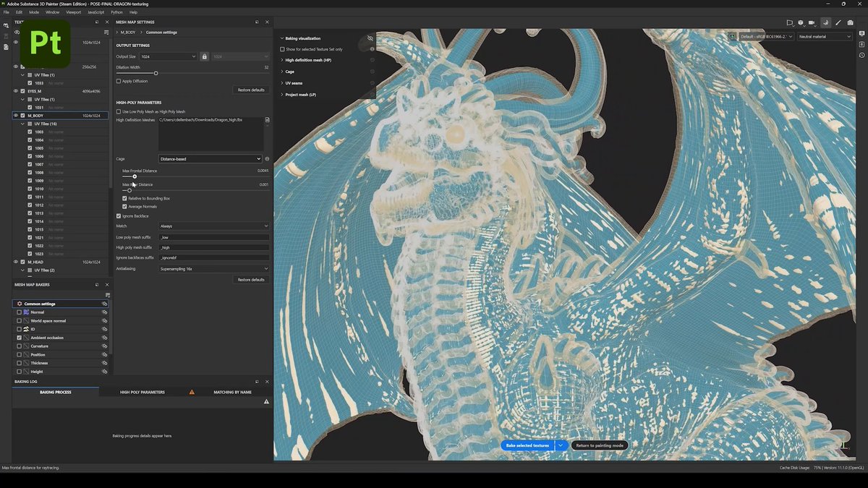The image size is (868, 488).
Task: Click the layer icon on the Normal baker row
Action: 104,312
